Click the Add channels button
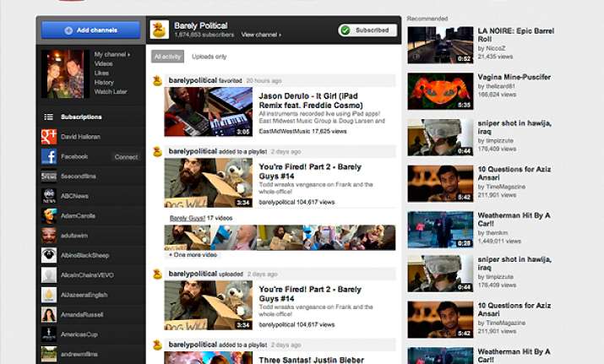 coord(91,30)
